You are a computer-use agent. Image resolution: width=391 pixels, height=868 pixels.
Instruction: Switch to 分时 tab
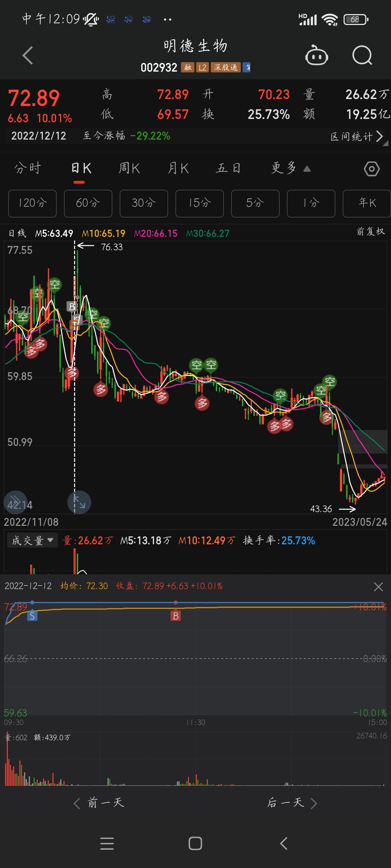(x=28, y=168)
